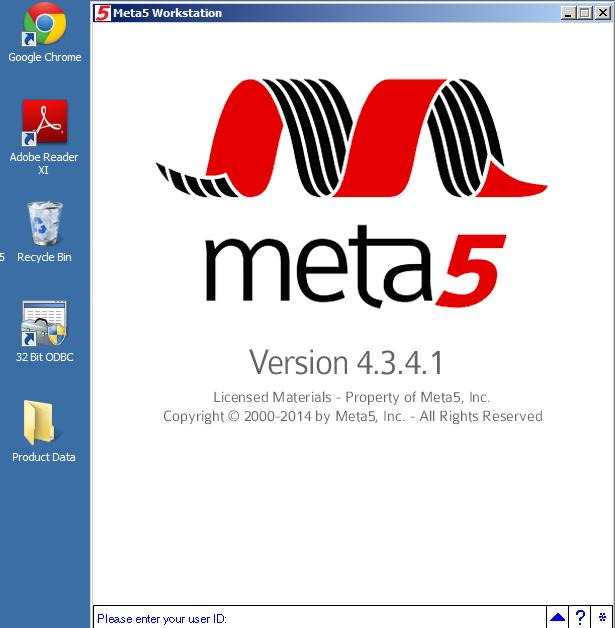Click the Version 4.3.4.1 text

pos(346,362)
